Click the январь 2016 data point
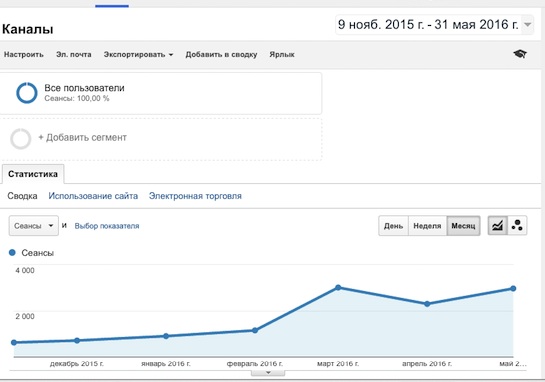Viewport: 545px width, 382px height. click(x=166, y=336)
